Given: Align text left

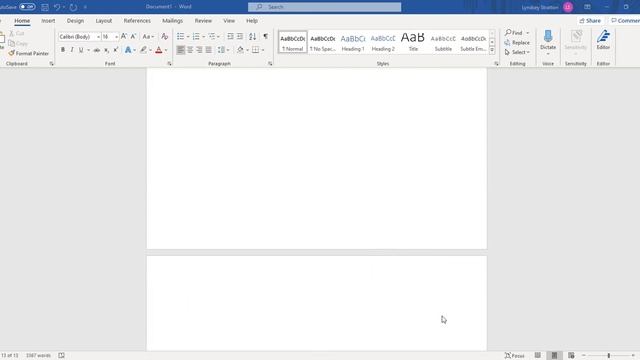Looking at the screenshot, I should [180, 50].
